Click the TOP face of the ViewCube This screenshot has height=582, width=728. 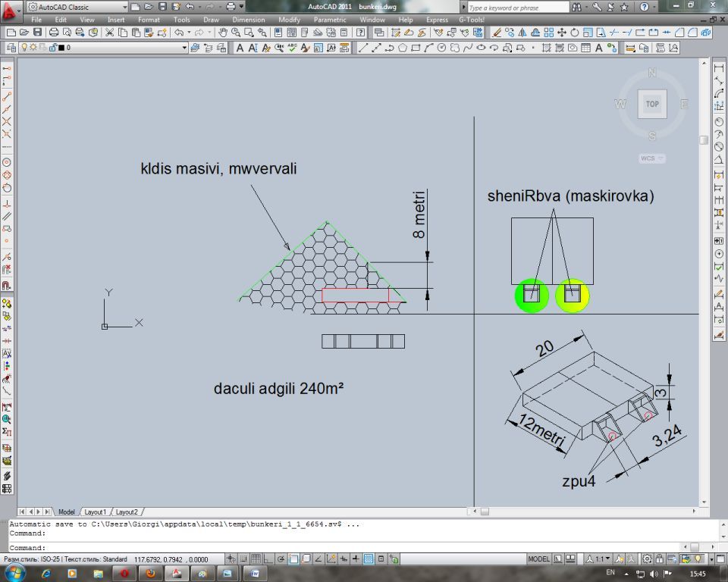tap(652, 105)
